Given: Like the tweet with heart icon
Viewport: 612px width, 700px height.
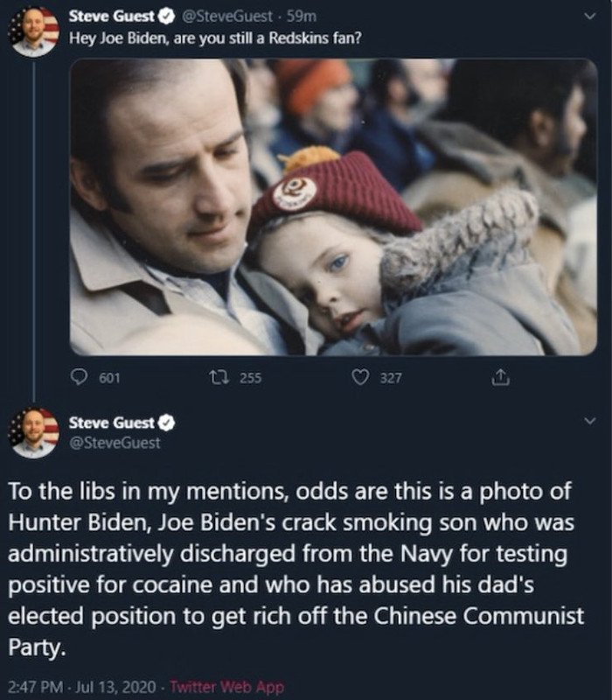Looking at the screenshot, I should click(360, 378).
